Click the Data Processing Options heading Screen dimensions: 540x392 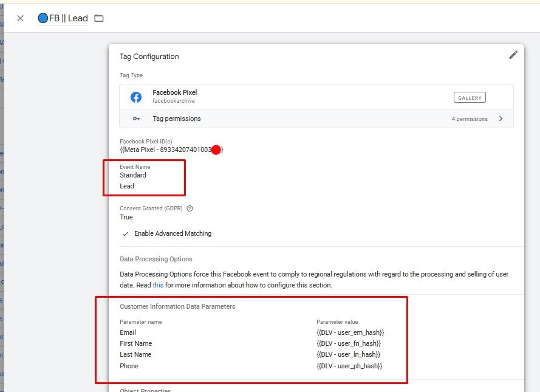click(x=156, y=259)
